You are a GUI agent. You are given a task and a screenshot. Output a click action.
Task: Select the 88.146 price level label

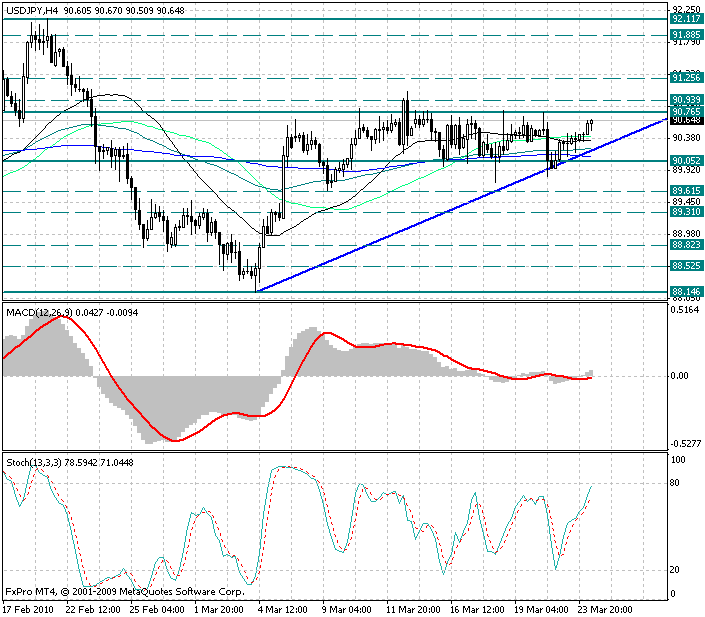686,291
